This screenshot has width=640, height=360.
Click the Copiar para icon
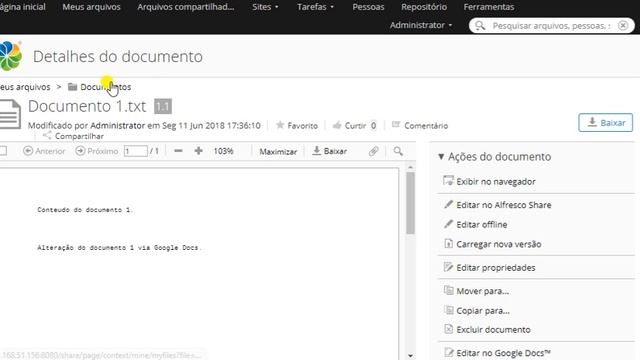pos(448,310)
